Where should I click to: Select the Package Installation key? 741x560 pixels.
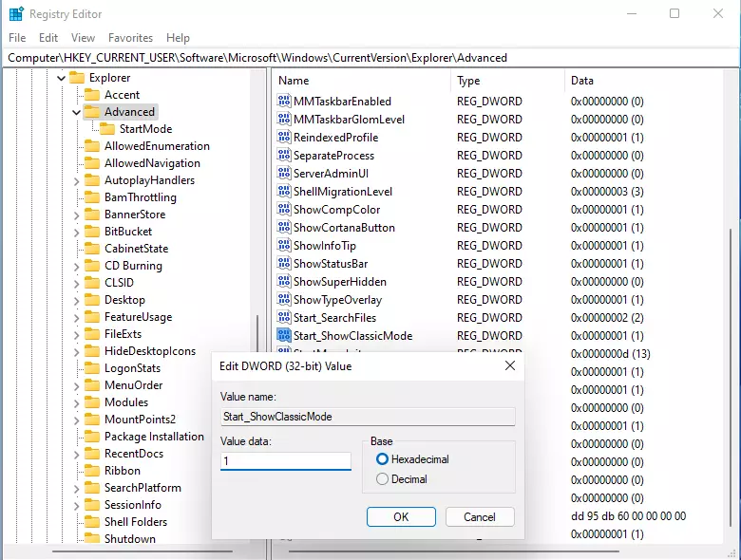[x=154, y=436]
